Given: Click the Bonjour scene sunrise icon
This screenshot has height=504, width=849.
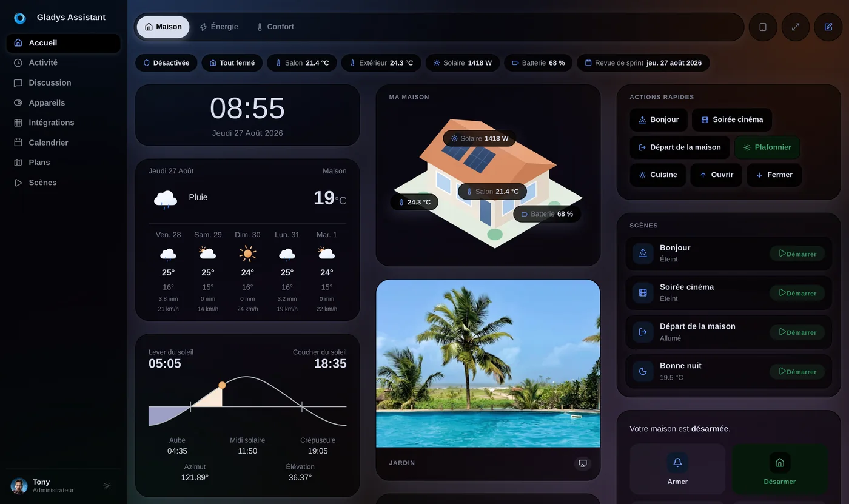Looking at the screenshot, I should 643,254.
